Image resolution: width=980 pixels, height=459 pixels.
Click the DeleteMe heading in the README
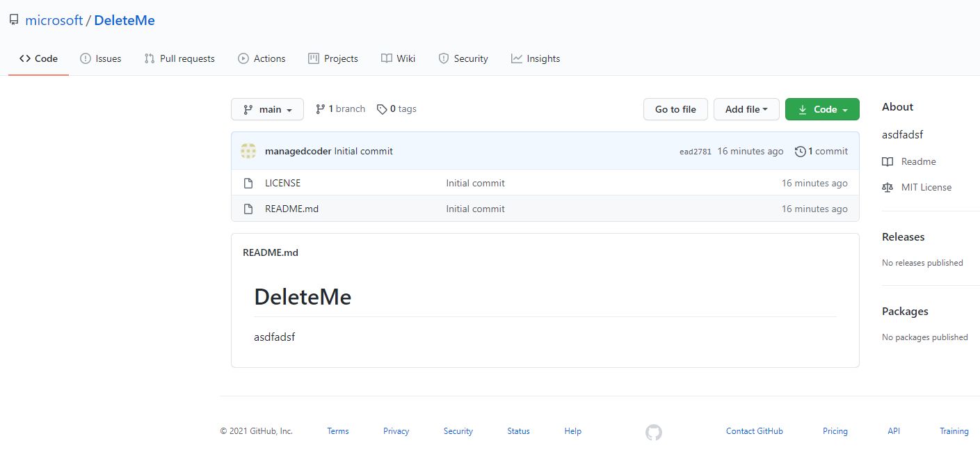(303, 297)
